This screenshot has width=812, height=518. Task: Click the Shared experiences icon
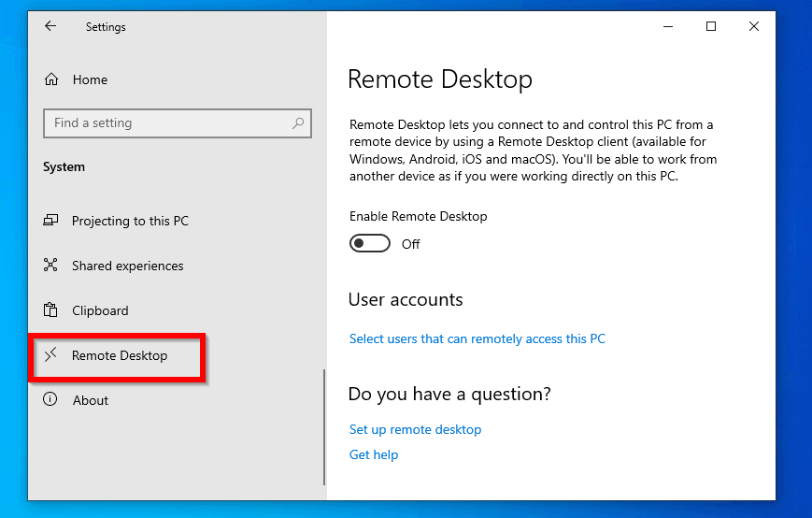[x=50, y=266]
